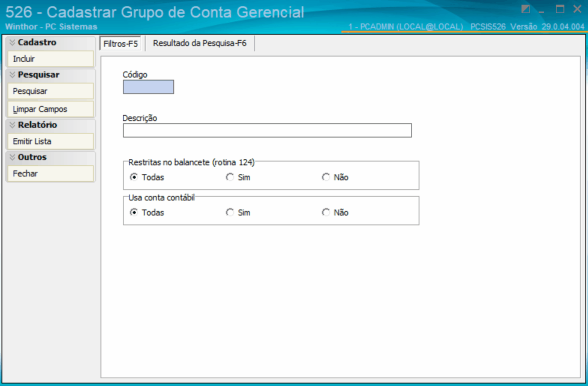This screenshot has height=386, width=588.
Task: Open the Resultado da Pesquisa-F6 tab
Action: pos(199,43)
